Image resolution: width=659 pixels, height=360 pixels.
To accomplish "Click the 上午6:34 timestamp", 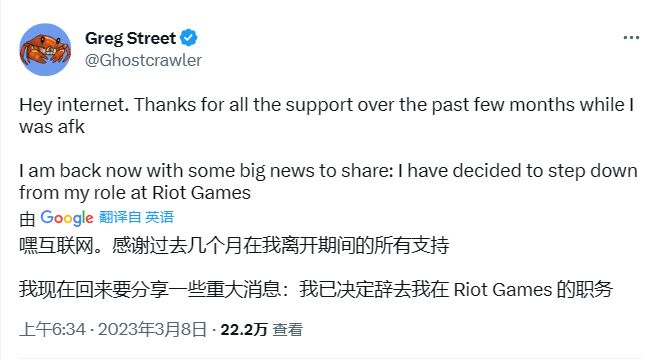I will click(53, 329).
